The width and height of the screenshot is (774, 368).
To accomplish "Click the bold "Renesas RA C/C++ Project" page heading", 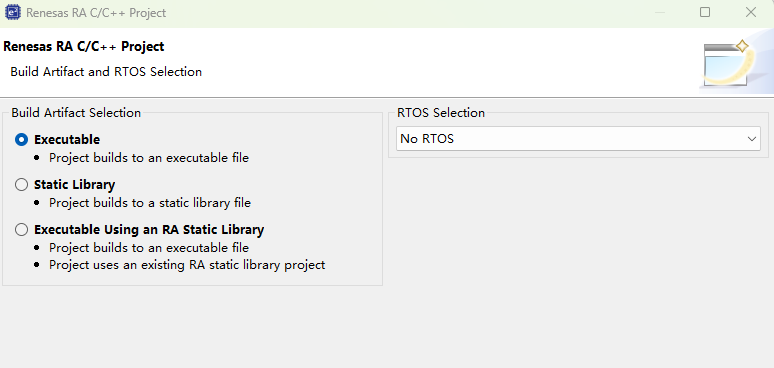I will point(84,46).
